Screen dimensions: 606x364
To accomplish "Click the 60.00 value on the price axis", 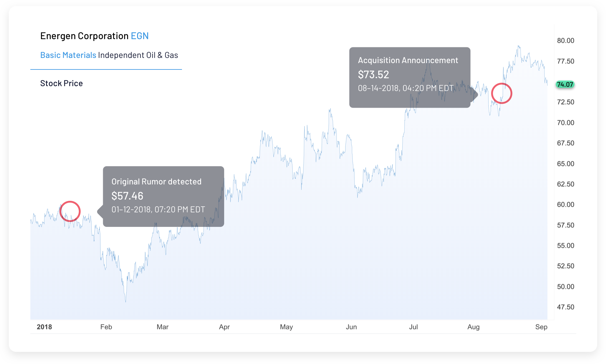I will click(565, 205).
